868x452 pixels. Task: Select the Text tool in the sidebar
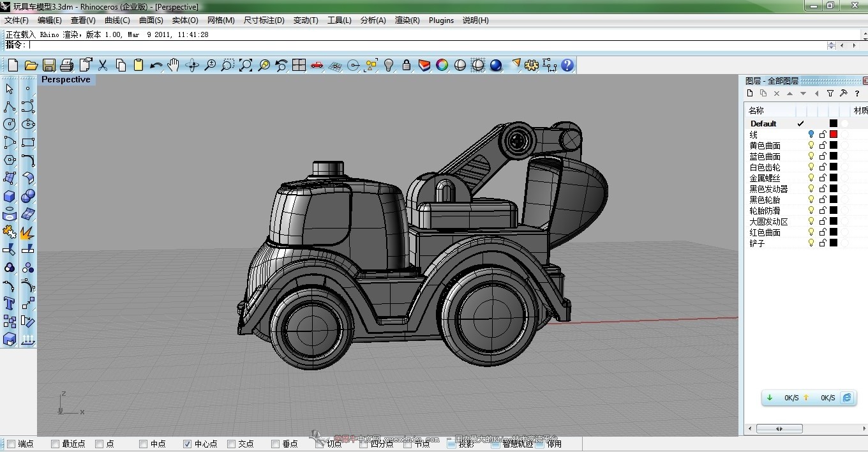pos(10,303)
